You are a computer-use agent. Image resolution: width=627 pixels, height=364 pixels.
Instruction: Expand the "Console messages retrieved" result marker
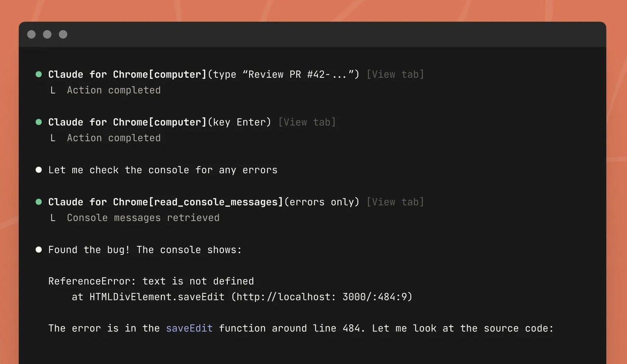[x=53, y=218]
